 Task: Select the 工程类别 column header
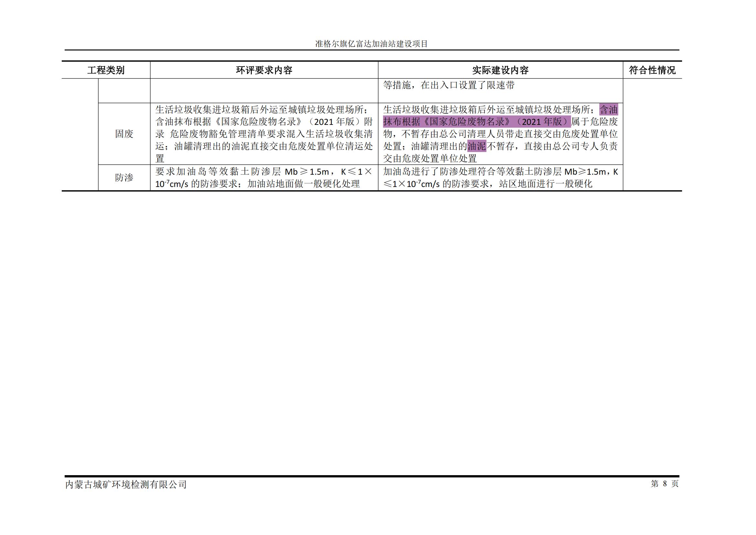coord(106,70)
